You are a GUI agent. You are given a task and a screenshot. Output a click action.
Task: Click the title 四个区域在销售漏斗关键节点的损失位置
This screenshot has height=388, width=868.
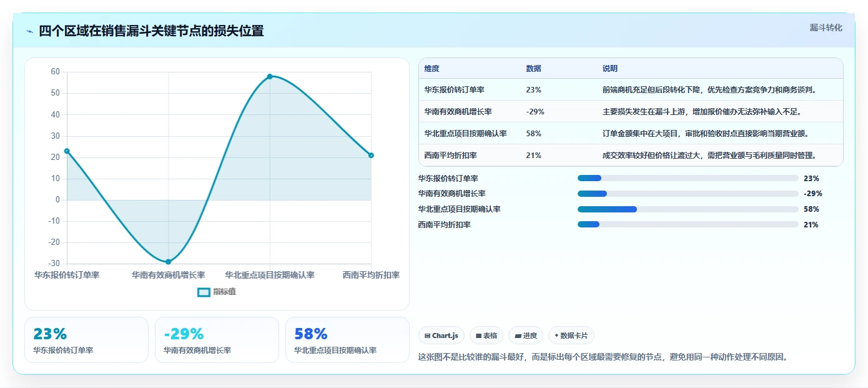[151, 31]
